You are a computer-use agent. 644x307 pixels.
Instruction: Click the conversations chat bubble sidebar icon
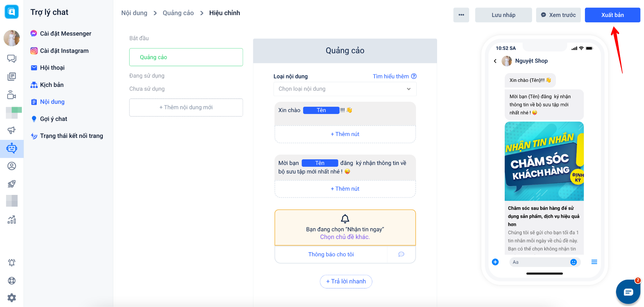pyautogui.click(x=12, y=59)
